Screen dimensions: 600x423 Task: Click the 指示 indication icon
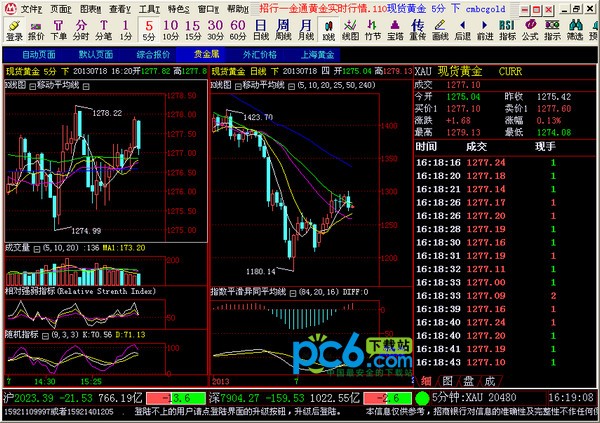[552, 30]
